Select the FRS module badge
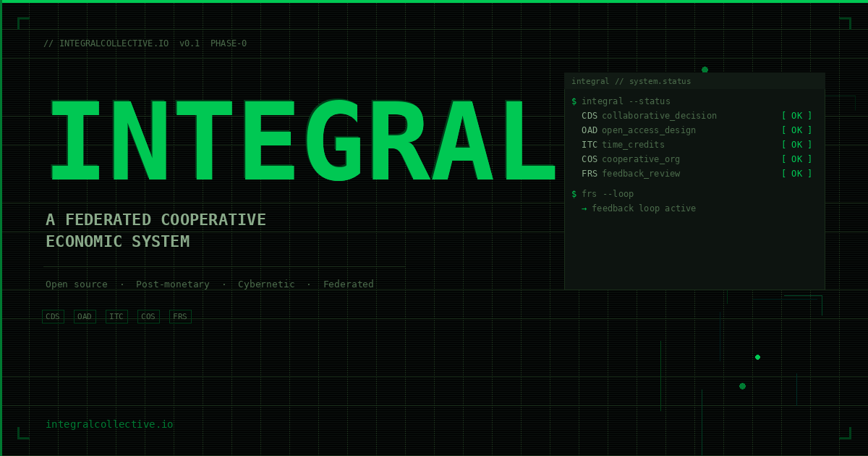This screenshot has width=868, height=456. click(x=180, y=316)
